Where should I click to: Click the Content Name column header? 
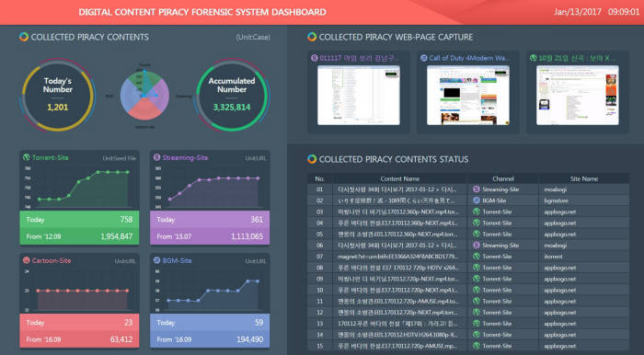[x=400, y=179]
